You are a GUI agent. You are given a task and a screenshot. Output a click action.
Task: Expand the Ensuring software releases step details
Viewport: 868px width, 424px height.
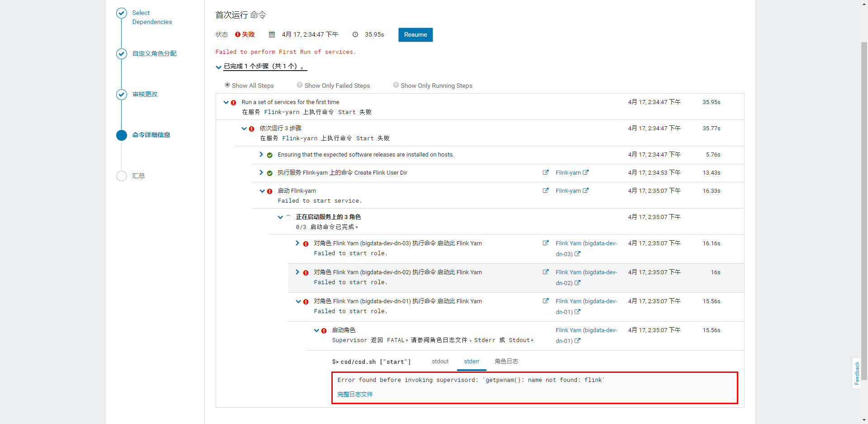point(261,154)
